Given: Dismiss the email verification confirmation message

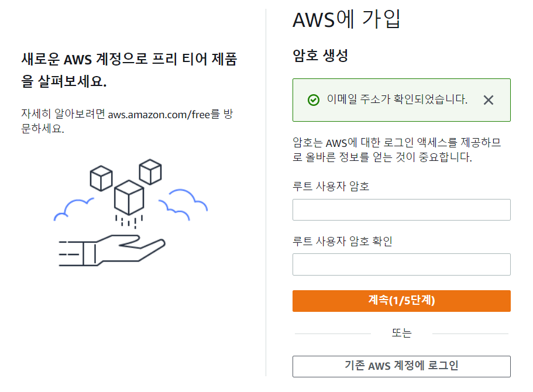Looking at the screenshot, I should (x=488, y=99).
